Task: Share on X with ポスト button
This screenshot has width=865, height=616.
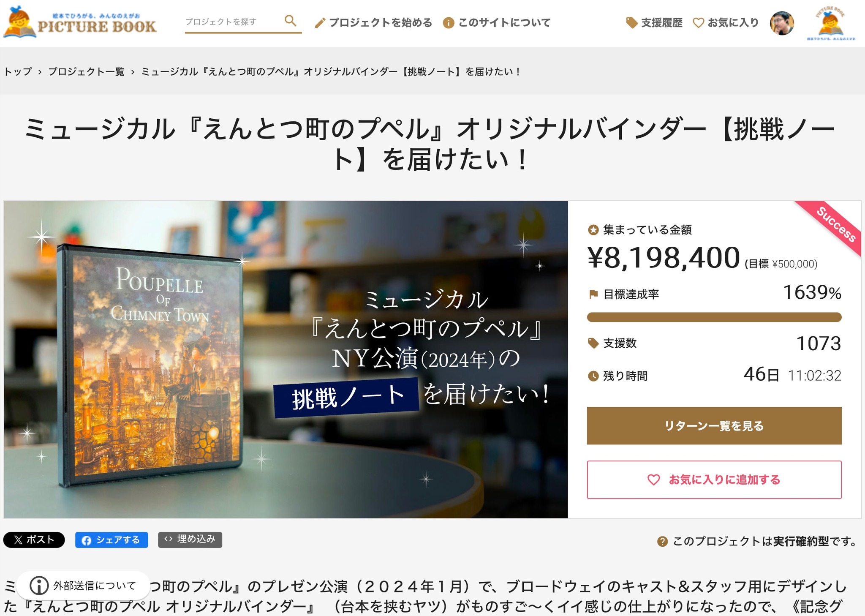Action: pos(34,540)
